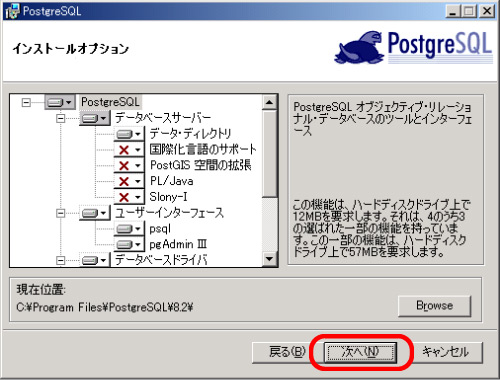
Task: Click the Browse button
Action: [x=434, y=306]
